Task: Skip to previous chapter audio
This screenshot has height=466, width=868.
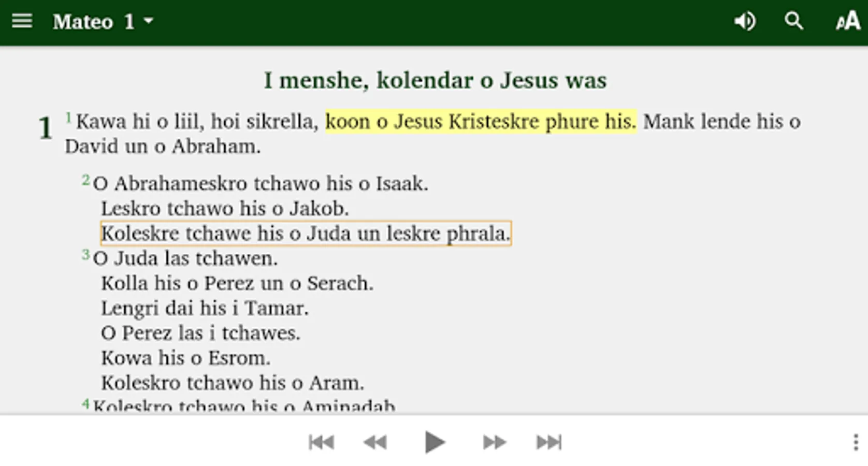Action: coord(321,442)
